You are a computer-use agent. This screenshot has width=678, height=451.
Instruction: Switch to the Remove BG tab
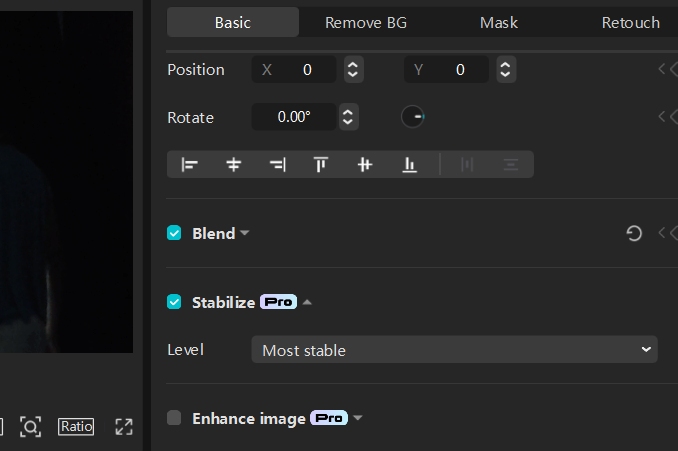[366, 22]
